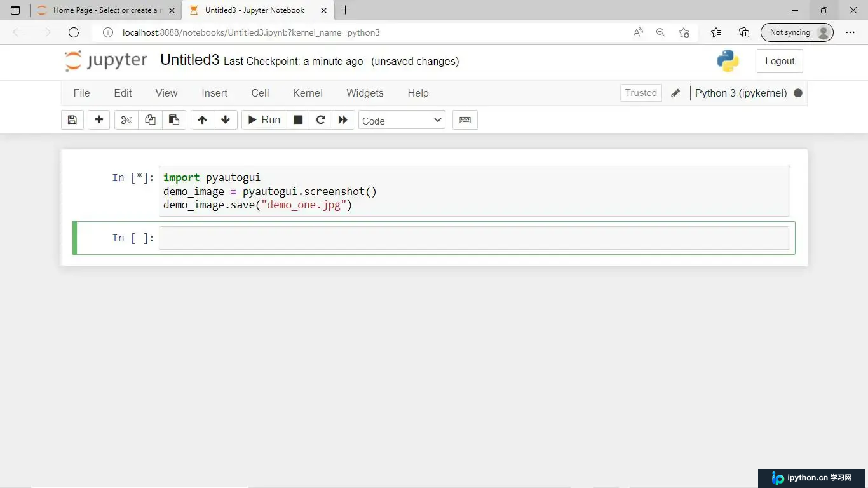
Task: Open Read aloud icon in address bar
Action: coord(638,32)
